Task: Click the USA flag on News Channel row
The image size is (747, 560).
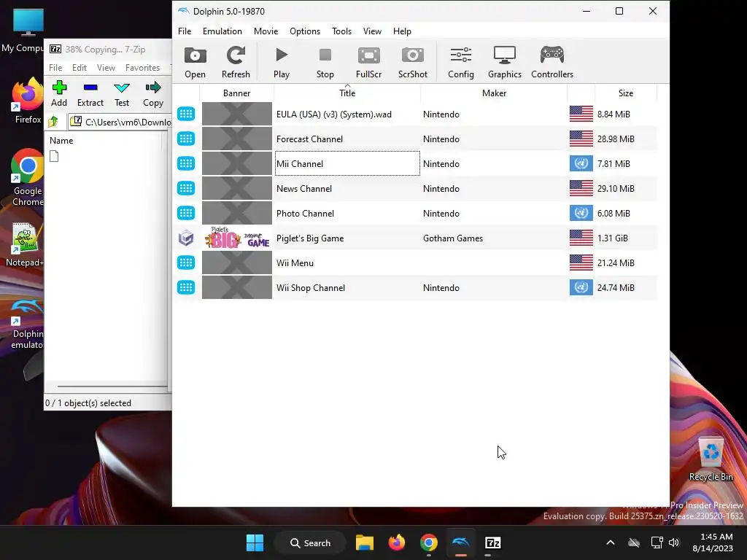Action: [x=581, y=188]
